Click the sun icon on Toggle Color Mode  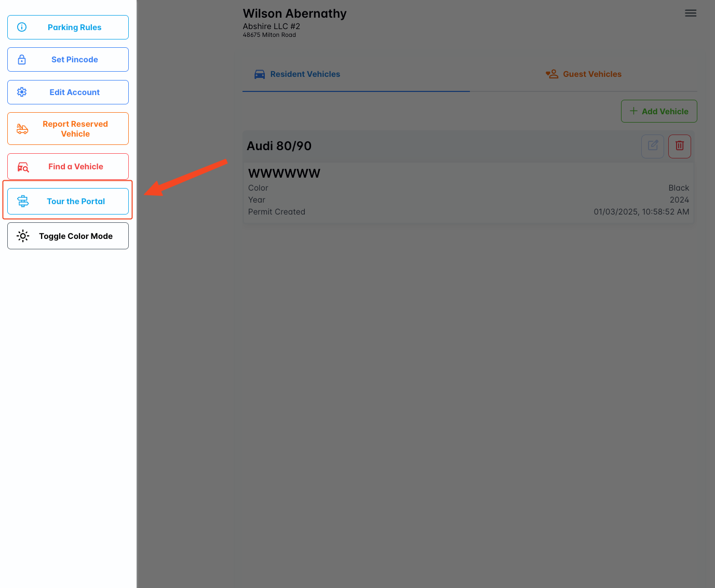pyautogui.click(x=23, y=236)
